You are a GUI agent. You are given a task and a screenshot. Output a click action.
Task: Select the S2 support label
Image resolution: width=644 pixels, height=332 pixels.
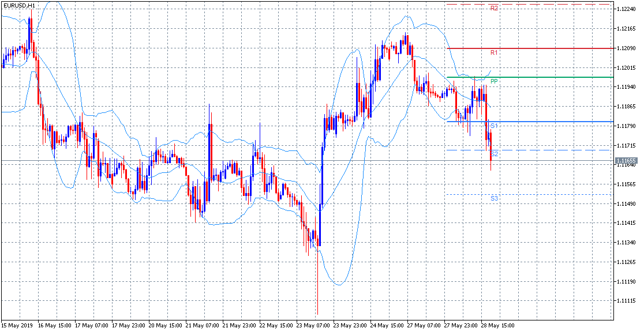coord(495,154)
